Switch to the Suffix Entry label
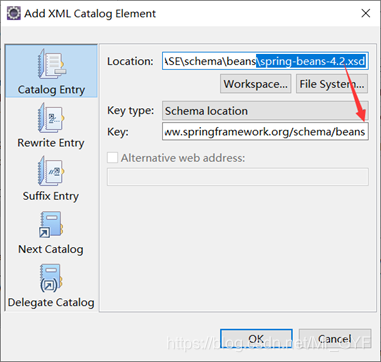 pyautogui.click(x=51, y=196)
